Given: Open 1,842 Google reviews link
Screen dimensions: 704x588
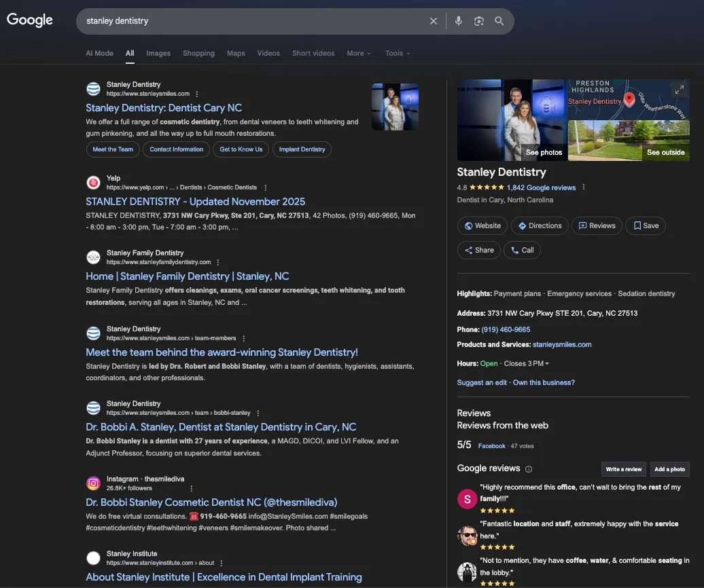Looking at the screenshot, I should pyautogui.click(x=541, y=187).
